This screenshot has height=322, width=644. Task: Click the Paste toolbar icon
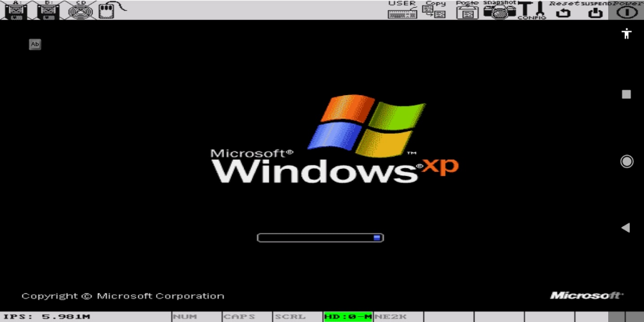pos(468,10)
